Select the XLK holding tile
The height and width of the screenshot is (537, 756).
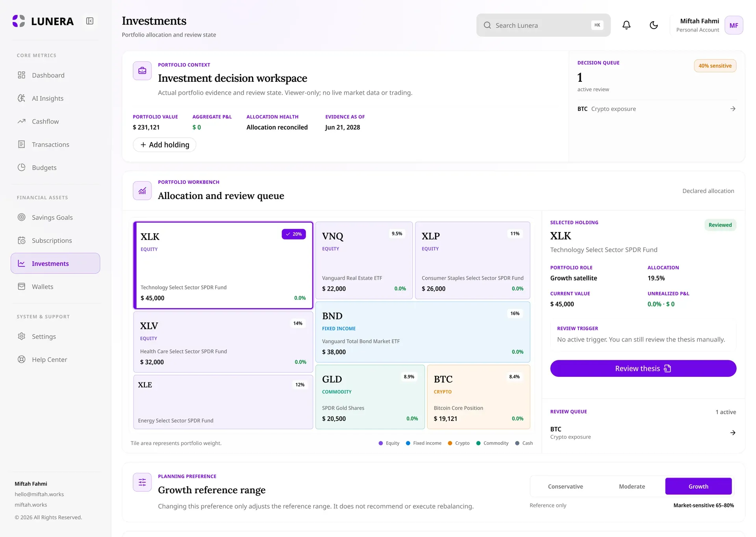[x=223, y=265]
